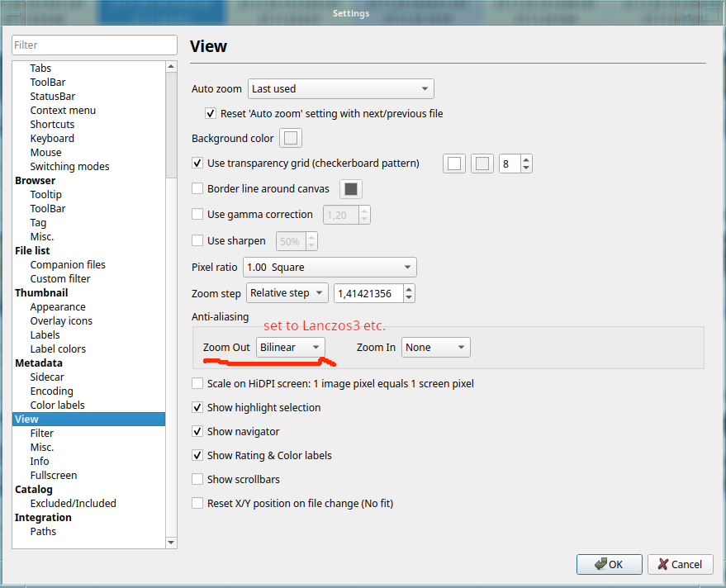Enable Border line around canvas

click(197, 188)
